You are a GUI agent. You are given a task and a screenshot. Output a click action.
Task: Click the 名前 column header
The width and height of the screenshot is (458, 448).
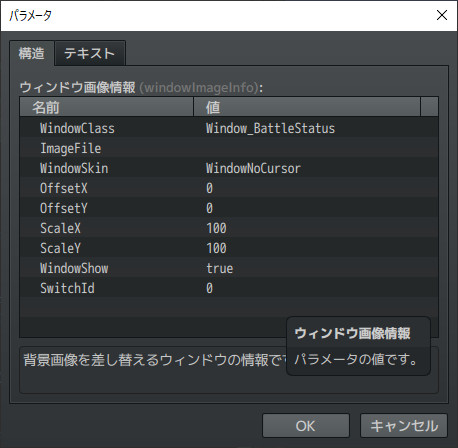[107, 107]
